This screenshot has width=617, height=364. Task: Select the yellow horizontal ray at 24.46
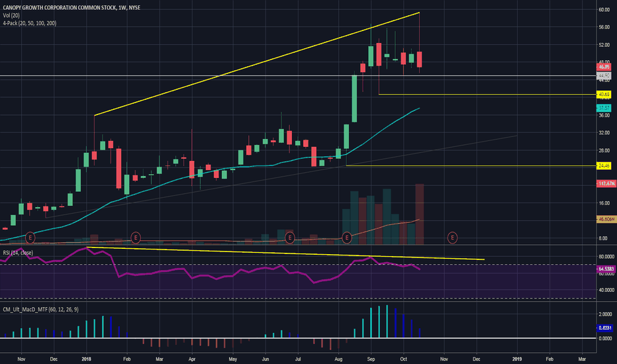pos(471,165)
